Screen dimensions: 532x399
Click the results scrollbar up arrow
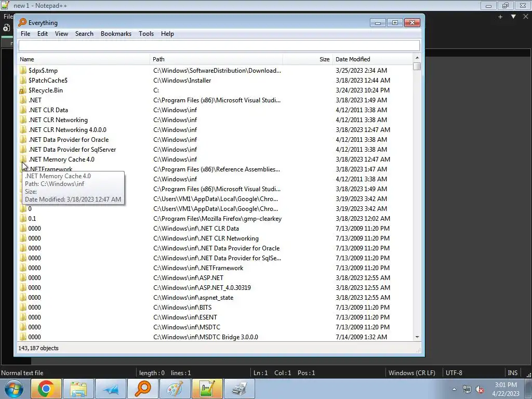point(417,58)
